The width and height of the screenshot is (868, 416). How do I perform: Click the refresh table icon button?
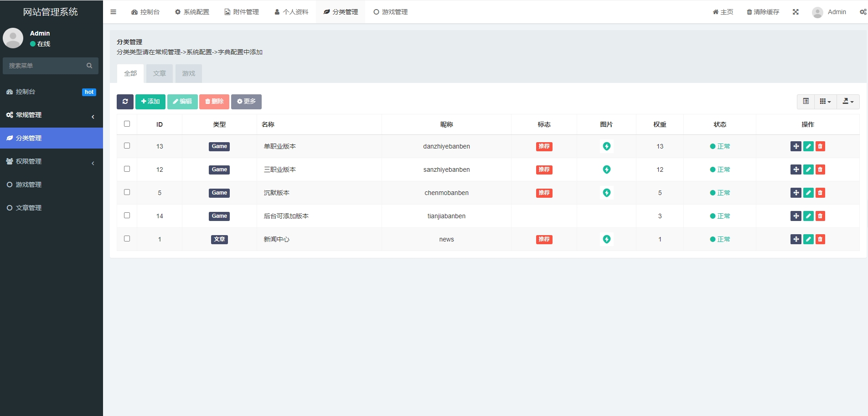point(125,102)
